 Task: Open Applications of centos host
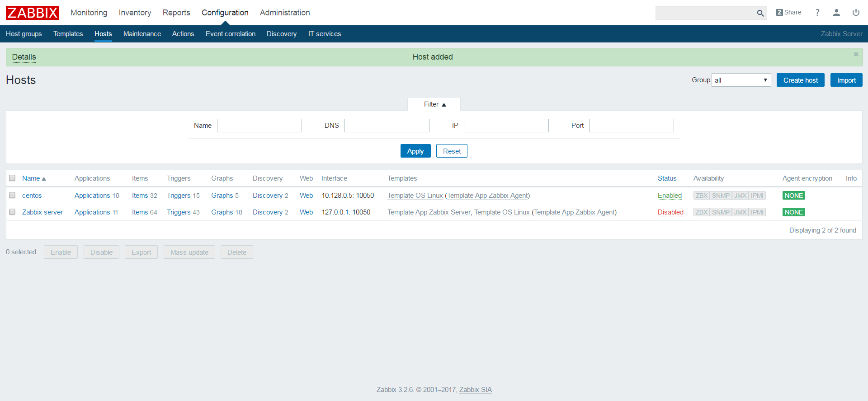[x=92, y=196]
